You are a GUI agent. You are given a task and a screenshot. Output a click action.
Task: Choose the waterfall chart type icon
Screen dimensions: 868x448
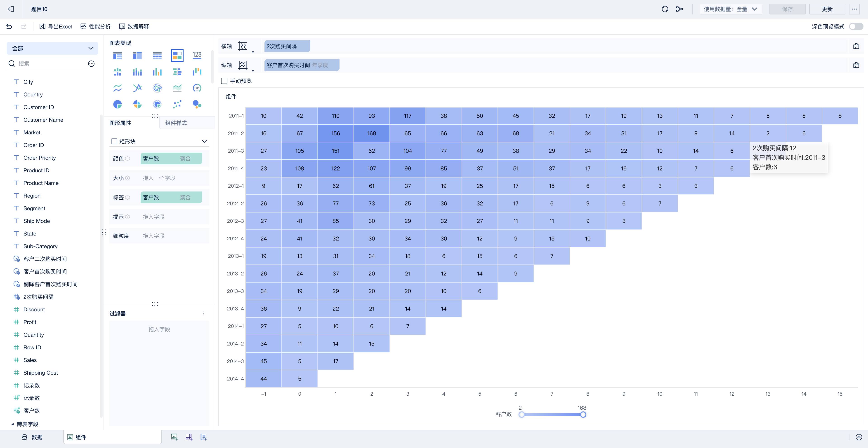[x=197, y=72]
